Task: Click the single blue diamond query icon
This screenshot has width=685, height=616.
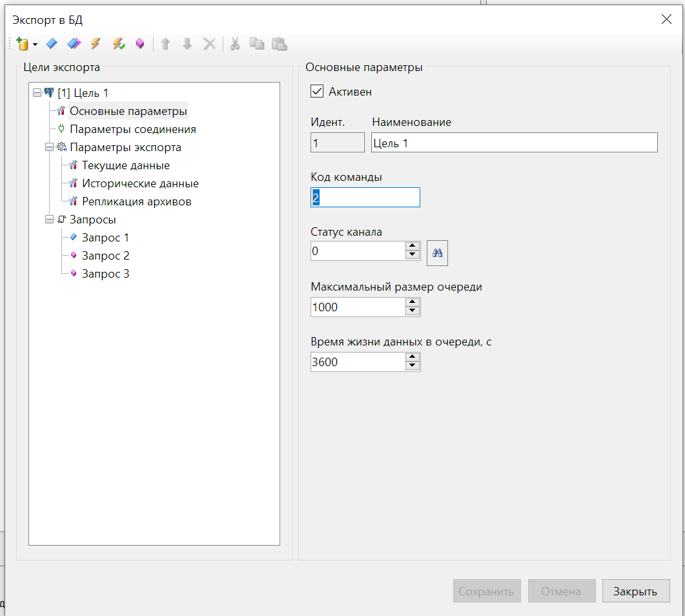Action: pyautogui.click(x=52, y=44)
